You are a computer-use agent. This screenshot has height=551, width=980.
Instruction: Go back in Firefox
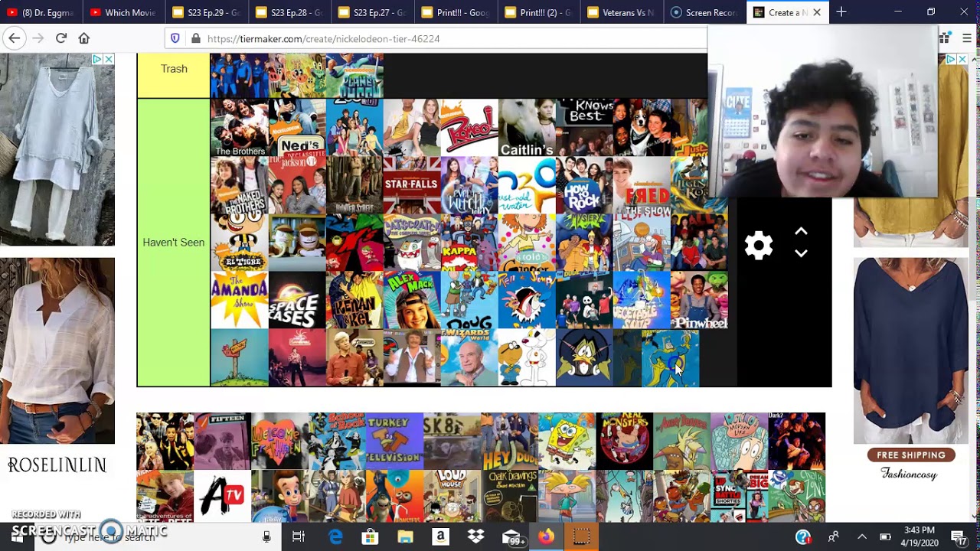(14, 38)
